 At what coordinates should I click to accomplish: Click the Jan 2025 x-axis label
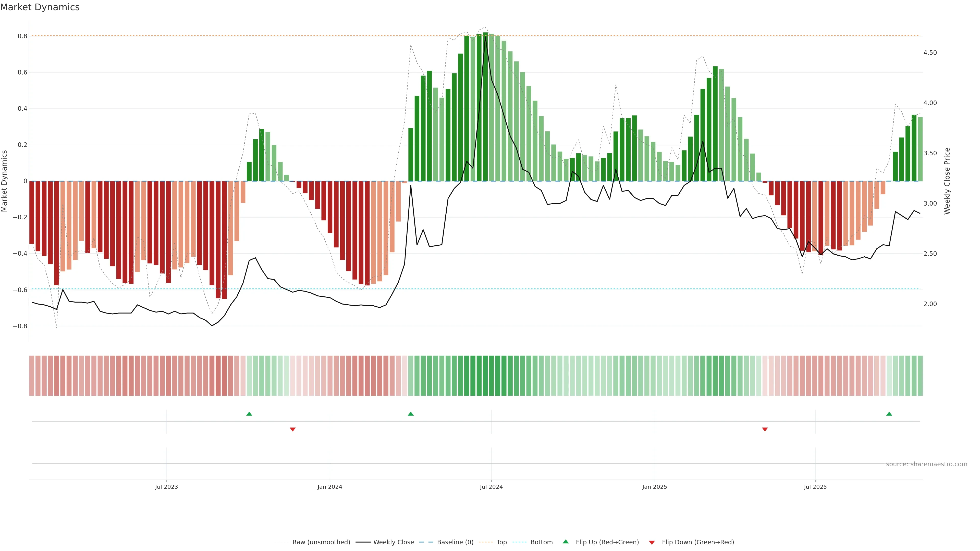click(x=654, y=487)
